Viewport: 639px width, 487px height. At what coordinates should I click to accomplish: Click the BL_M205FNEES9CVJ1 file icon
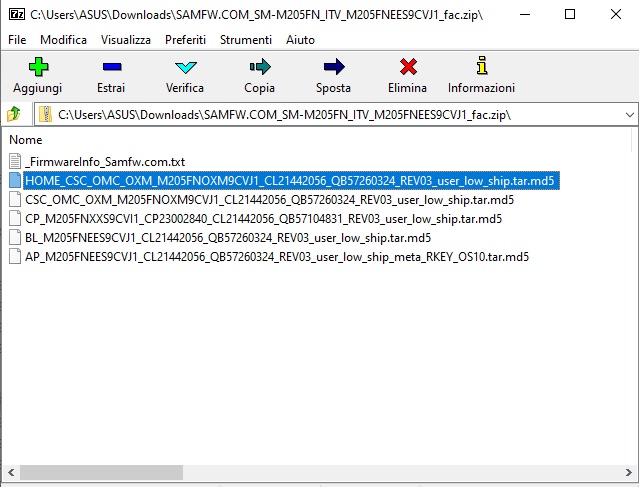click(x=15, y=237)
